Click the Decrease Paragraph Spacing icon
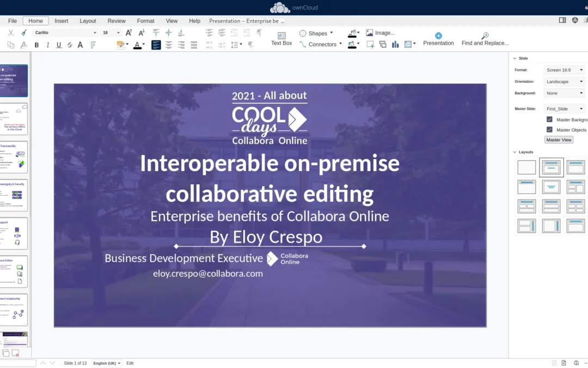The image size is (588, 368). 222,45
